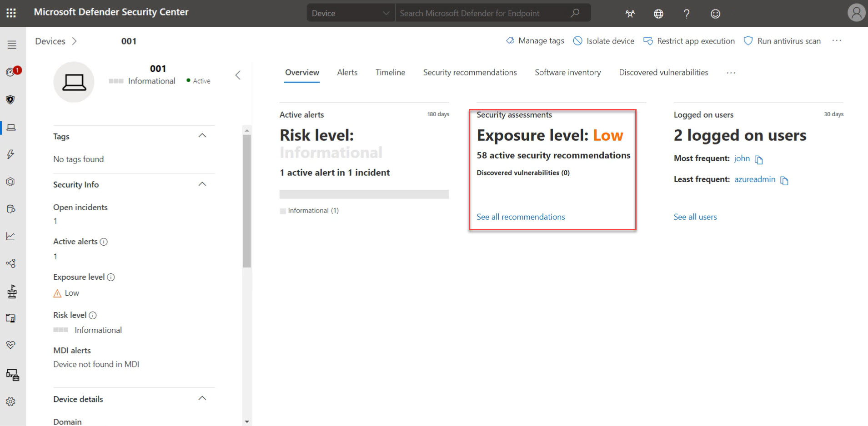Click the No tags found text
The image size is (868, 426).
(78, 159)
